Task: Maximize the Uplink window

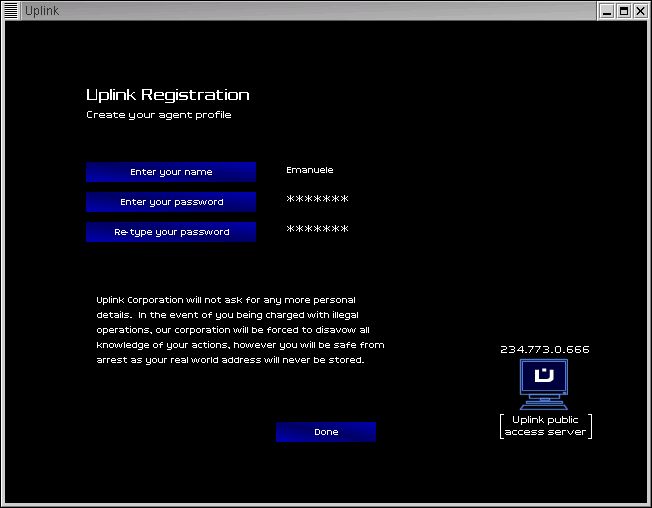Action: [x=624, y=11]
